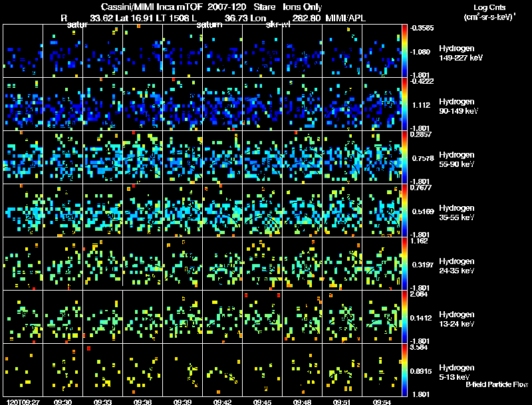This screenshot has height=405, width=532.
Task: Click the color bar beside Hydrogen 55-90 keV
Action: (x=404, y=158)
